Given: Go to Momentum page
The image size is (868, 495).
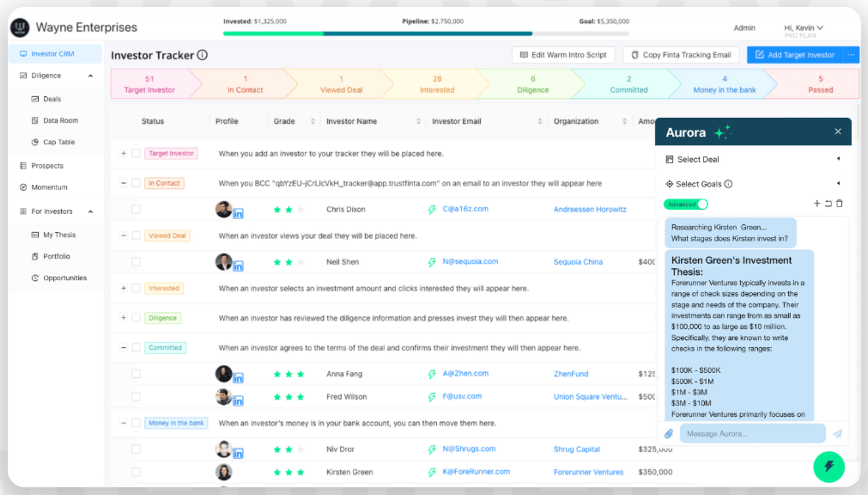Looking at the screenshot, I should click(49, 187).
